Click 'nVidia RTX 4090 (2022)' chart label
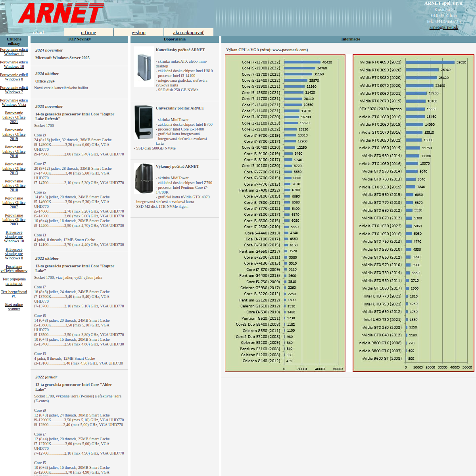Viewport: 476px width, 476px height. tap(380, 62)
